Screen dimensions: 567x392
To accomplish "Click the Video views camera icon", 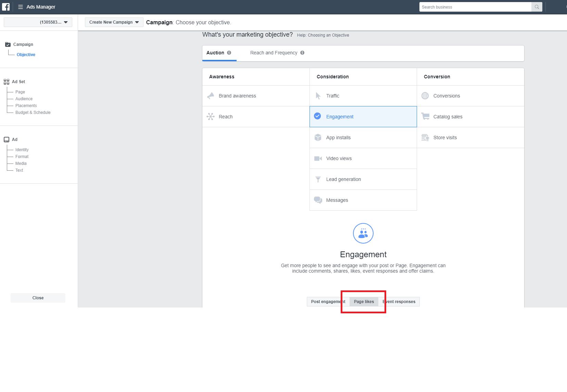I will (318, 158).
